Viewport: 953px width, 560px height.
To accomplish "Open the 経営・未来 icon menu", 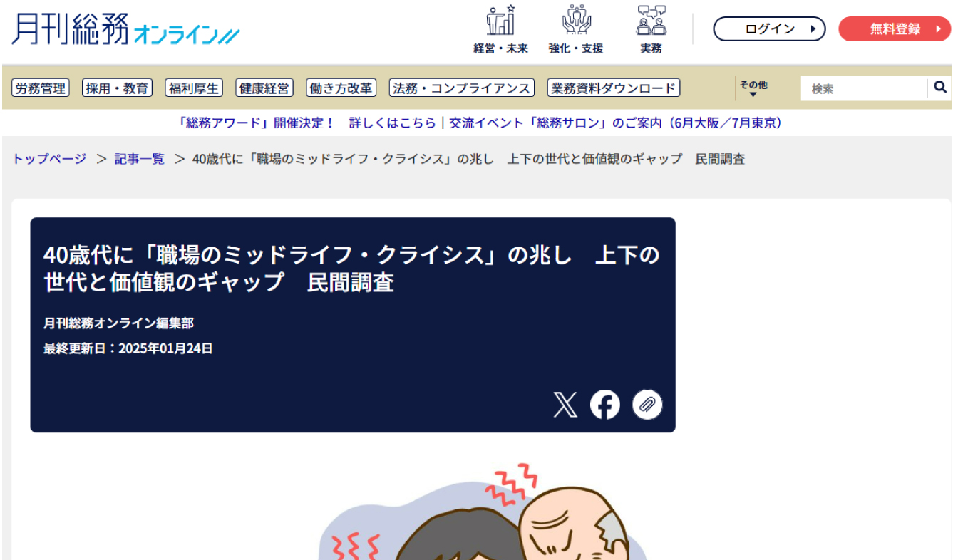I will point(500,30).
